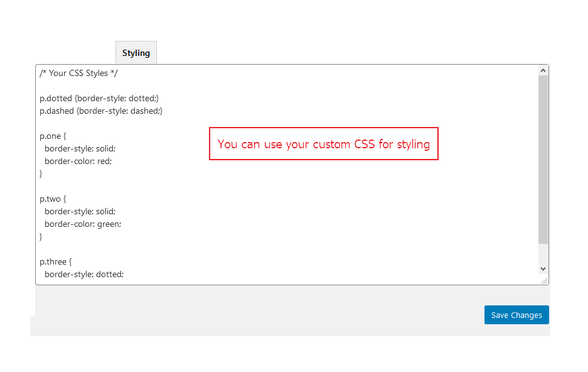Image resolution: width=588 pixels, height=372 pixels.
Task: Click the vertical scrollbar thumb
Action: (543, 160)
